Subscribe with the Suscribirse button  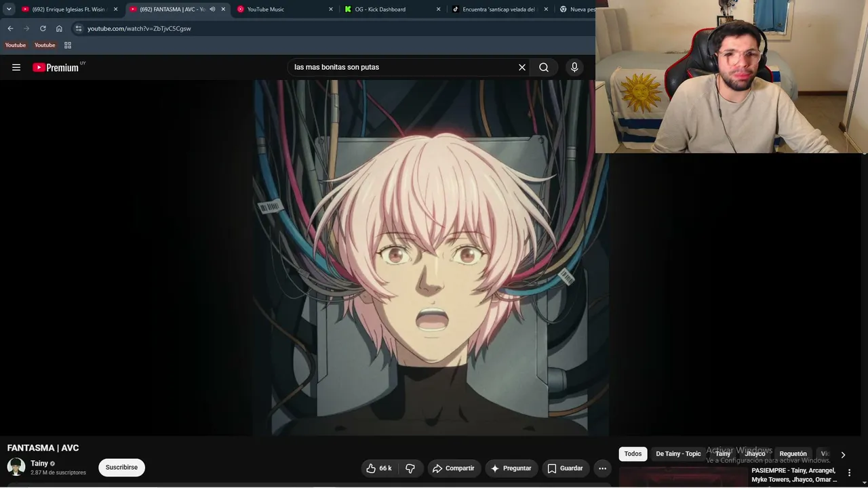pos(121,468)
